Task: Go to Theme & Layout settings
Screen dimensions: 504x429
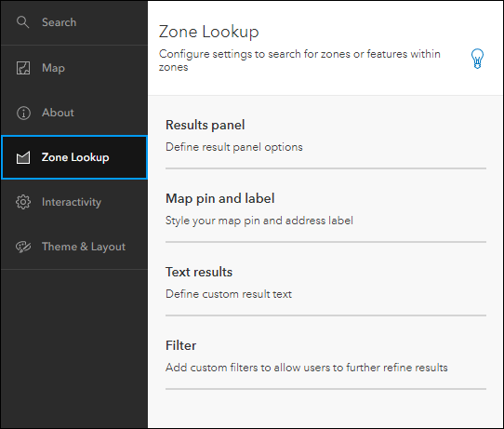Action: tap(74, 247)
